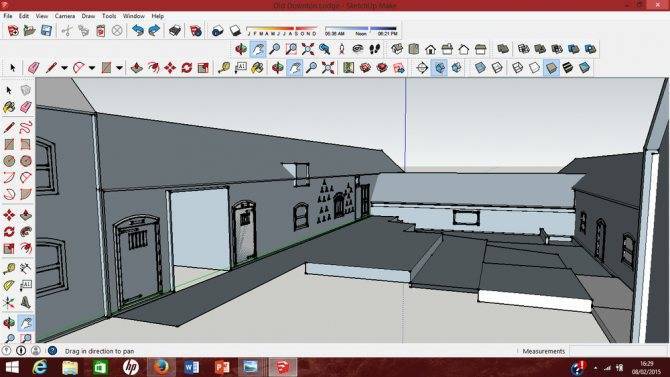Screen dimensions: 670x377
Task: Click the Undo arrow button
Action: 137,31
